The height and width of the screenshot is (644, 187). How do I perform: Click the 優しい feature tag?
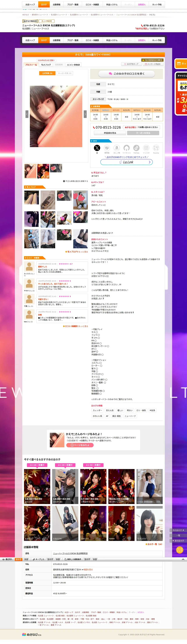(120, 410)
